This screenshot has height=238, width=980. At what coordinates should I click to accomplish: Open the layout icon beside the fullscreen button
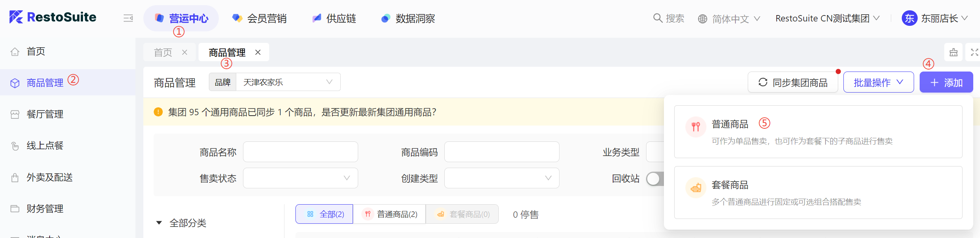point(953,52)
